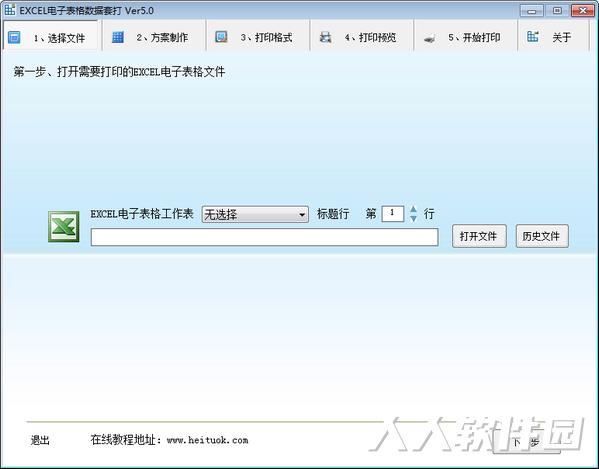This screenshot has height=469, width=599.
Task: Increase the title row number with up arrow
Action: [x=413, y=209]
